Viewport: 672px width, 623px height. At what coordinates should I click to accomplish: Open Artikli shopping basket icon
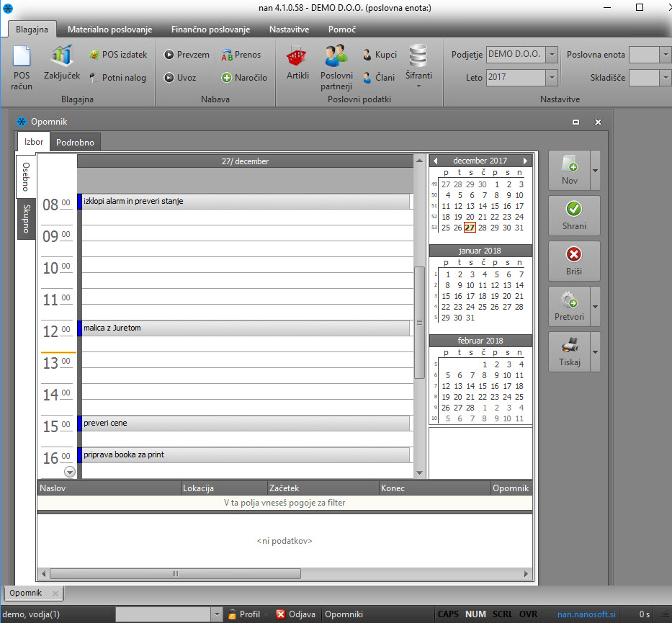pyautogui.click(x=297, y=56)
